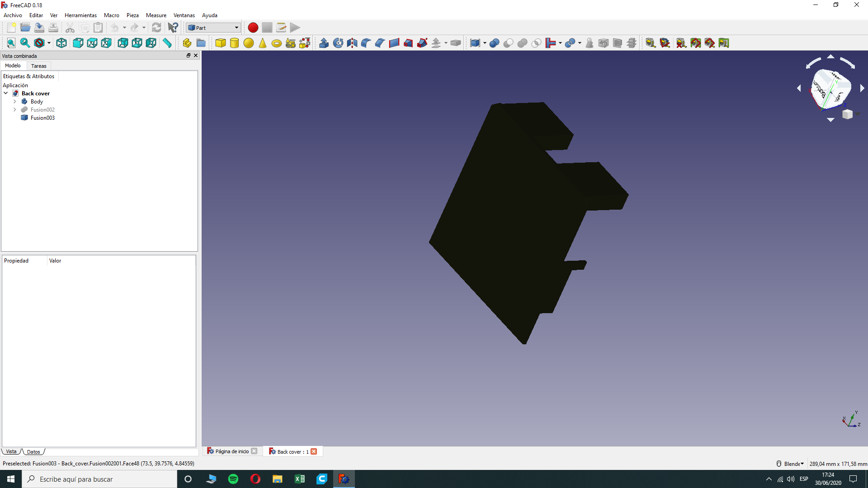868x488 pixels.
Task: Open the Part workbench selector dropdown
Action: 213,28
